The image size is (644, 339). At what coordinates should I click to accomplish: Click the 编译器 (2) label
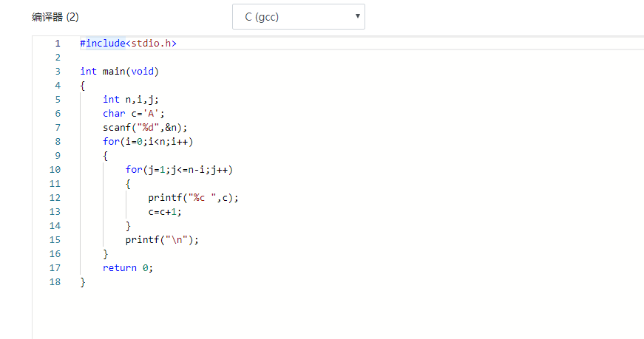(55, 17)
